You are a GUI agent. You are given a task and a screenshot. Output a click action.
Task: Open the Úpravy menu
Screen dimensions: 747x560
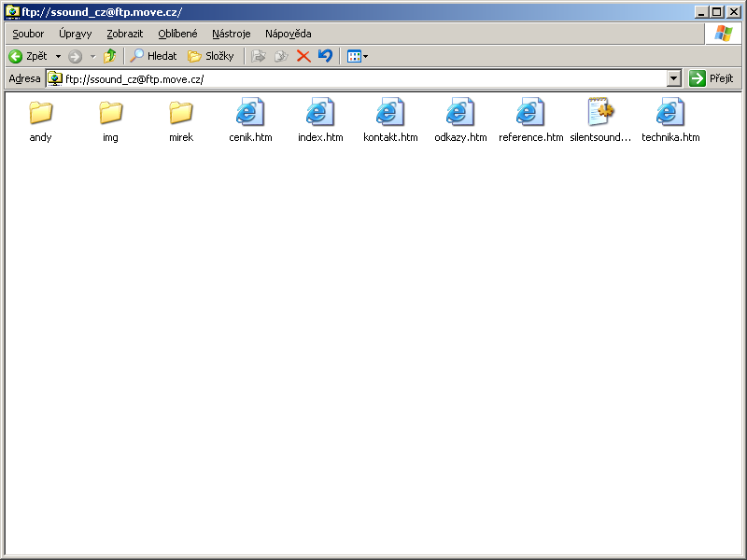[x=76, y=34]
